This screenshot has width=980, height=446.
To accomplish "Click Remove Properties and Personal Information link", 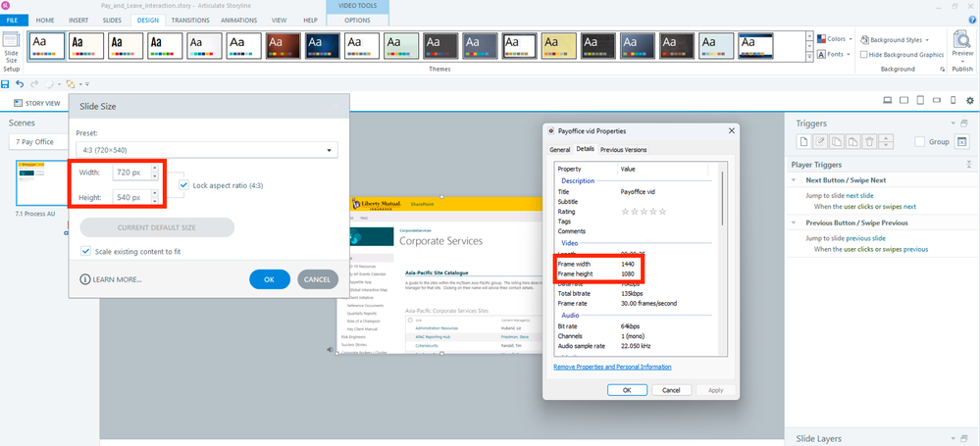I will pos(612,367).
